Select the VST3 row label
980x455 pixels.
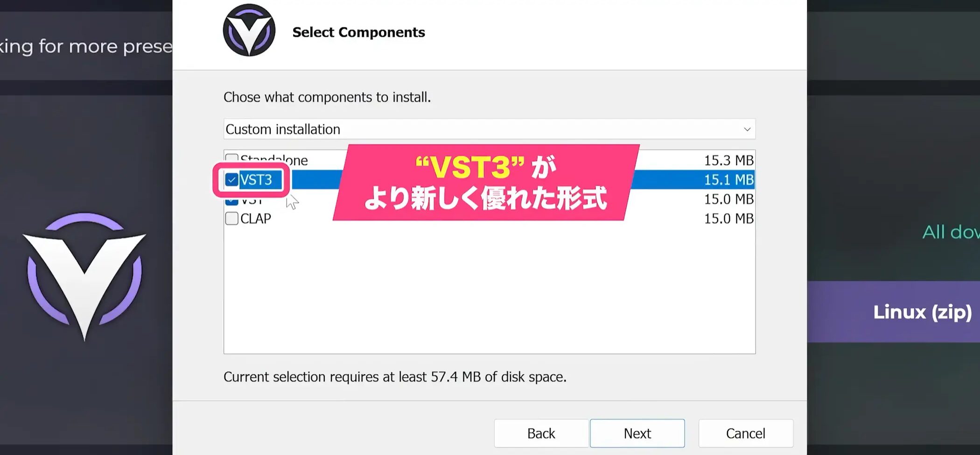pyautogui.click(x=256, y=180)
